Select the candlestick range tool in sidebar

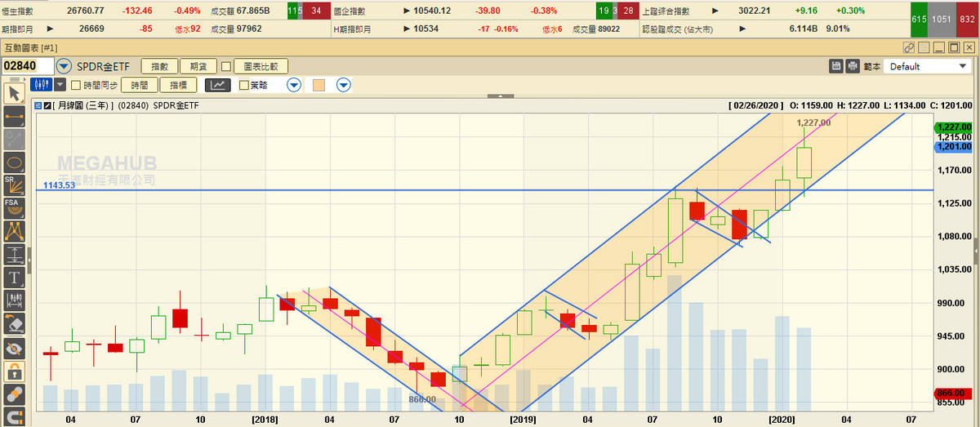(x=14, y=300)
